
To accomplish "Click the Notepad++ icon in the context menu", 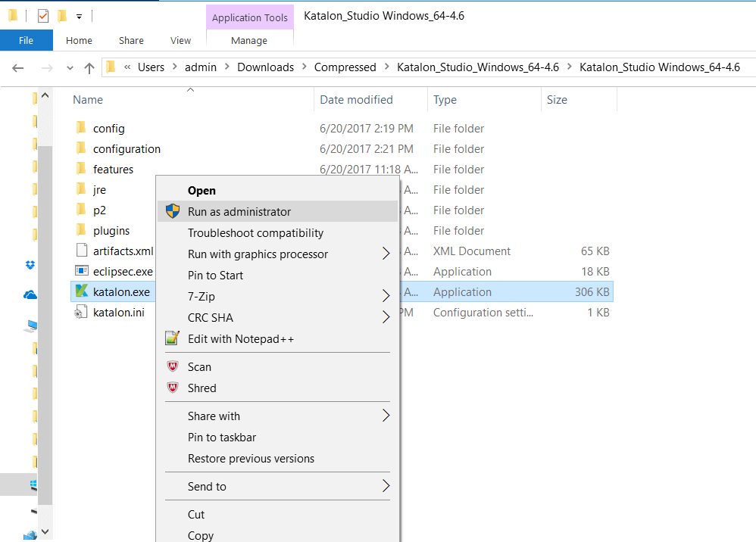I will tap(173, 338).
